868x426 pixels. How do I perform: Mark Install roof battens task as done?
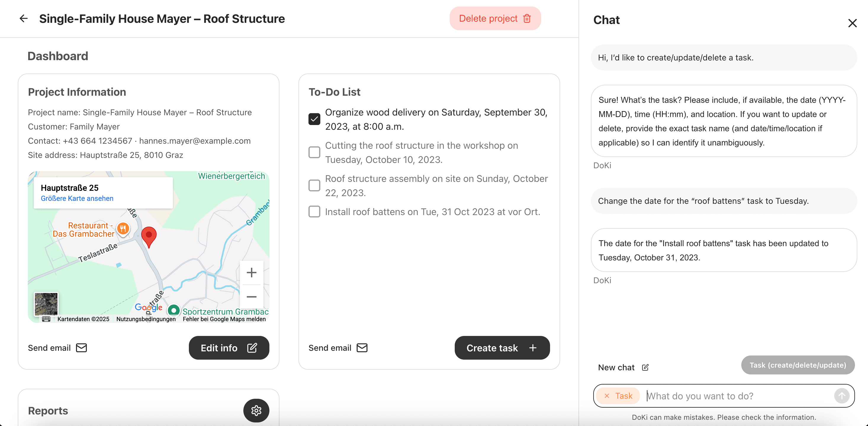point(314,212)
